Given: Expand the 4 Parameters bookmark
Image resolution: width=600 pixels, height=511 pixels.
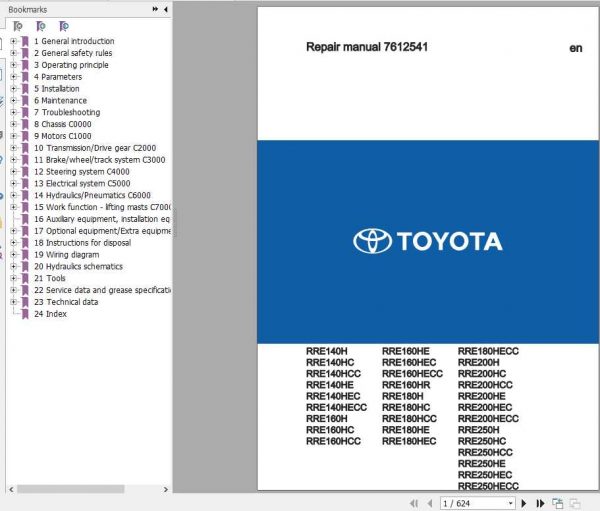Looking at the screenshot, I should 13,77.
